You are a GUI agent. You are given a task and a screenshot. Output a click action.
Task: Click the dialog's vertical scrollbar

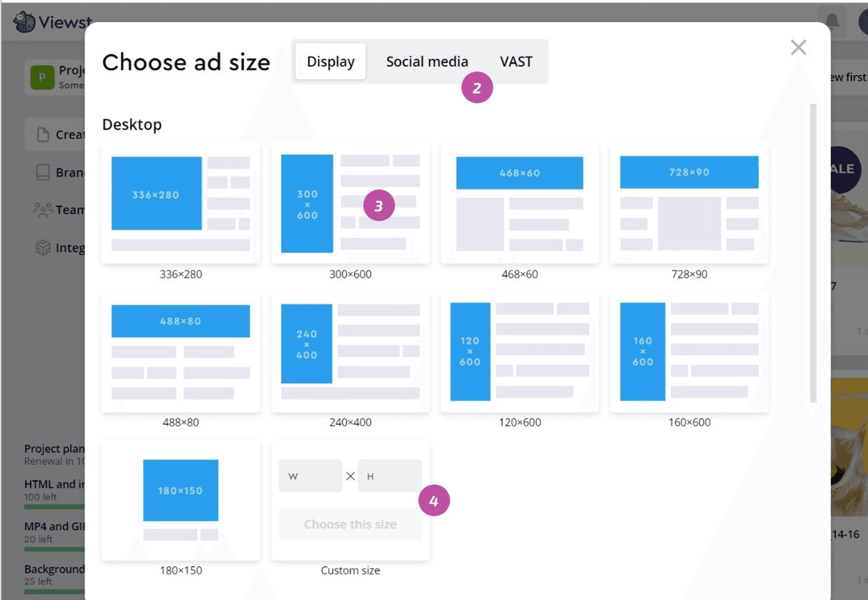[x=813, y=253]
